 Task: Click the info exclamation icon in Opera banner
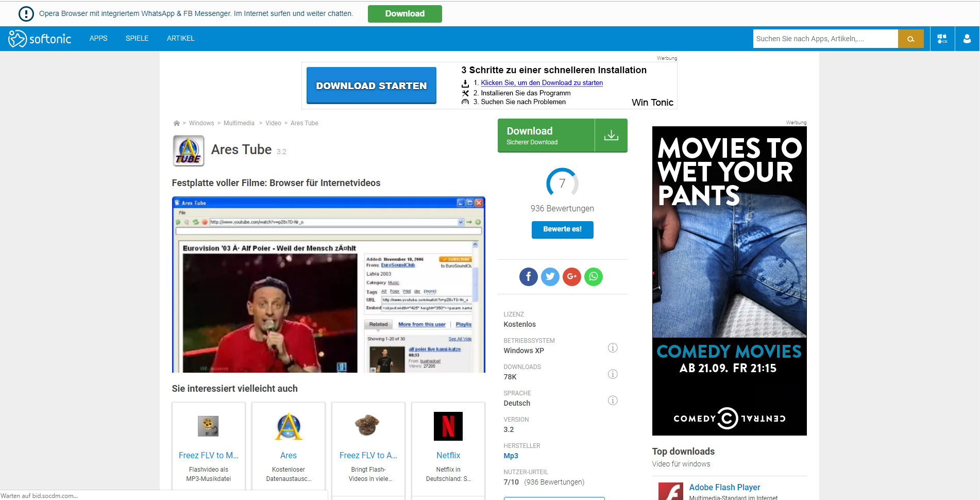coord(26,14)
